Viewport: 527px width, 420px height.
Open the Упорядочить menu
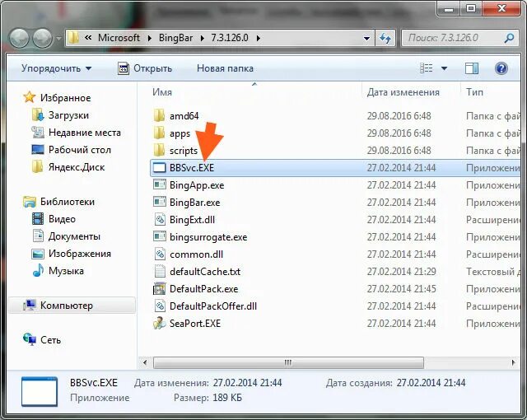pyautogui.click(x=56, y=68)
